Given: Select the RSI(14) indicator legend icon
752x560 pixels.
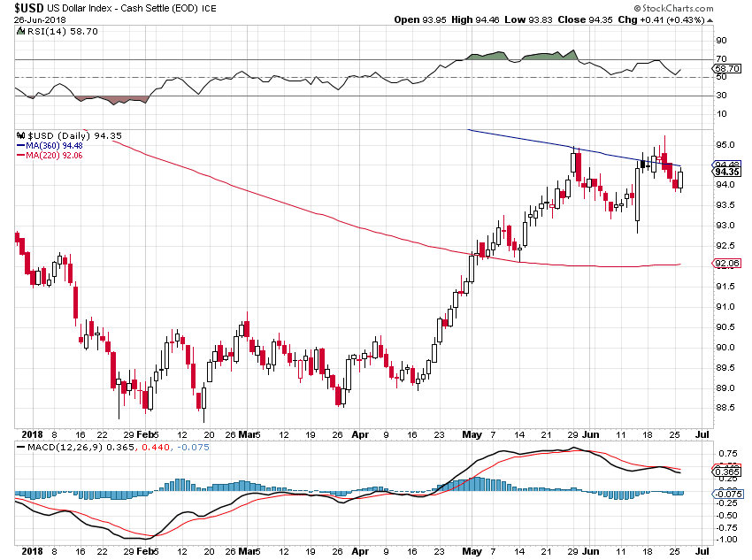Looking at the screenshot, I should (20, 29).
